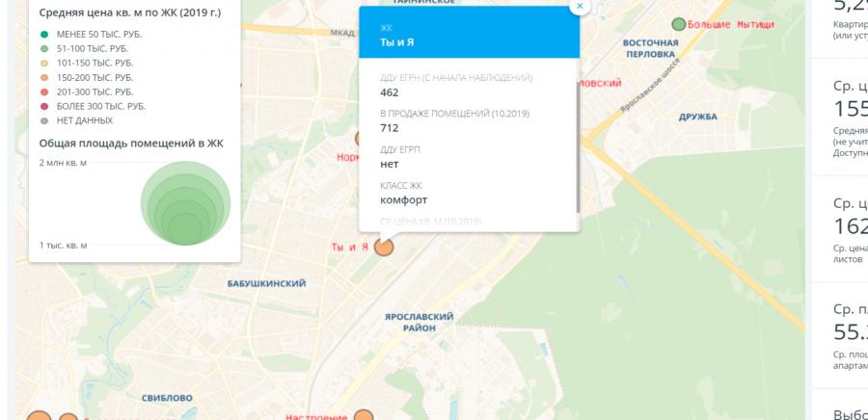Click the Настроение orange map marker
The width and height of the screenshot is (868, 420).
364,416
